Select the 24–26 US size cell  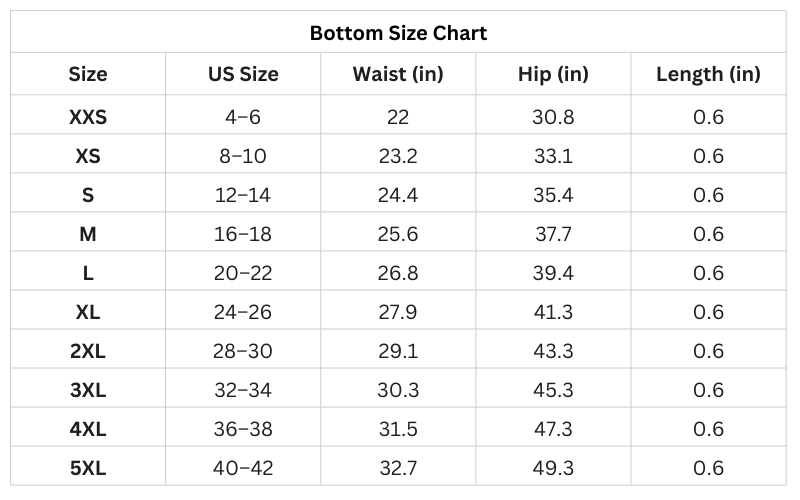tap(243, 312)
